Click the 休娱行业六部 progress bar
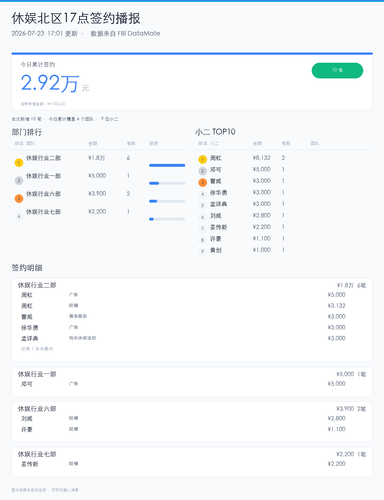 167,201
